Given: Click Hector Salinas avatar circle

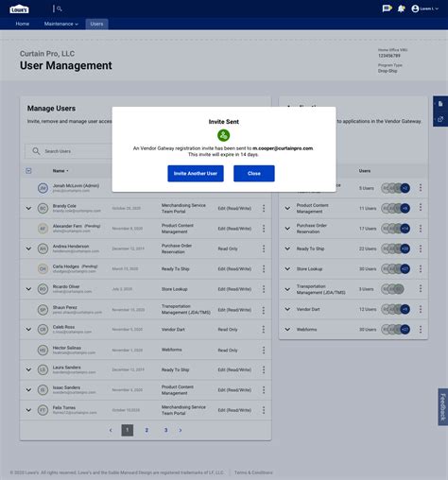Looking at the screenshot, I should tap(43, 351).
